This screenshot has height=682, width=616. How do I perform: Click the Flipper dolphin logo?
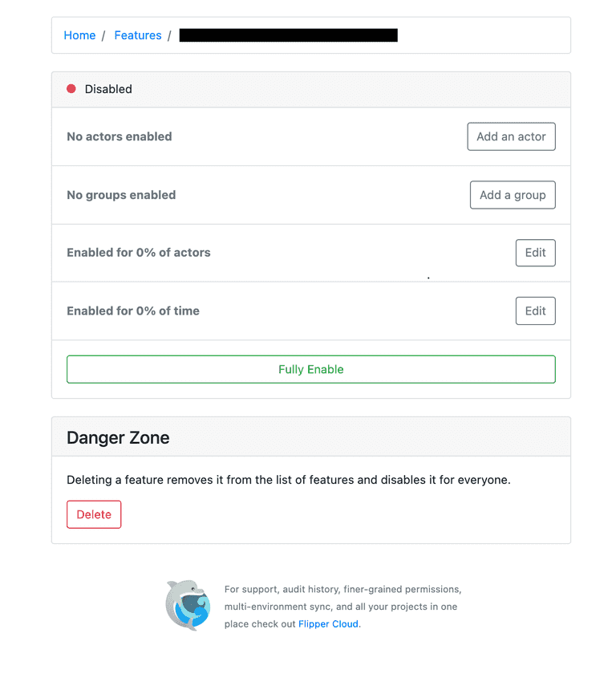188,605
